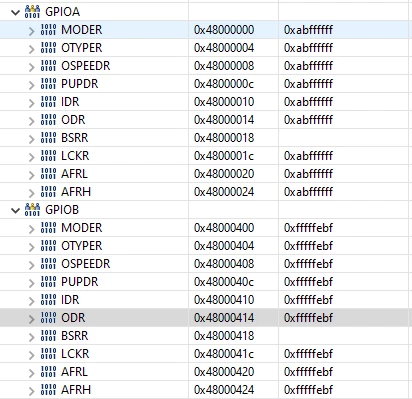
Task: Expand the GPIOA AFRH register
Action: coord(32,193)
